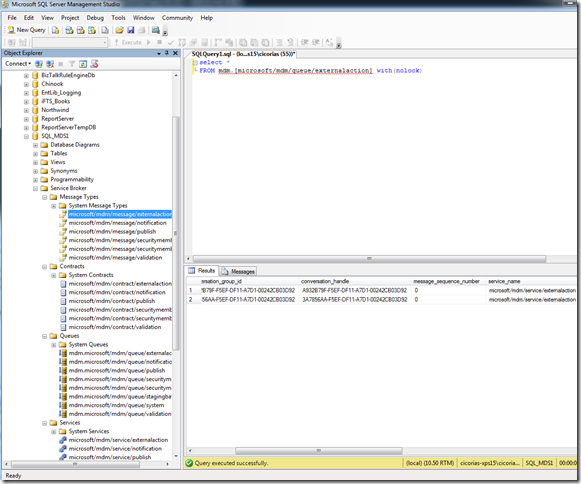Select the mdm.microsoft/mdm/queue/publish queue

(117, 370)
